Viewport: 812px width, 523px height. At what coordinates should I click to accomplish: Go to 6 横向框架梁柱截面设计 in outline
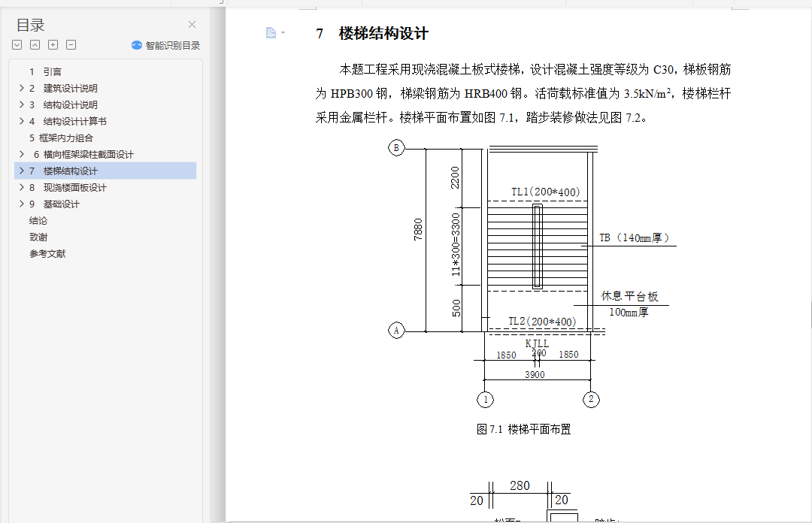(x=83, y=154)
